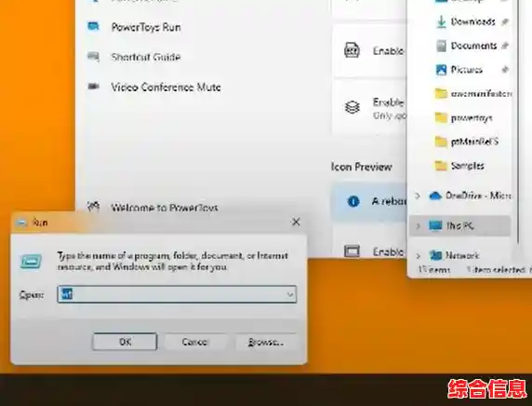Image resolution: width=532 pixels, height=406 pixels.
Task: Click the Network icon in Explorer
Action: pyautogui.click(x=435, y=255)
